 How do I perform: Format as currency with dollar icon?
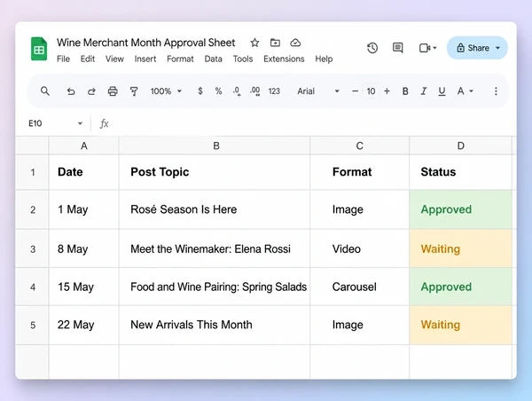[x=200, y=91]
